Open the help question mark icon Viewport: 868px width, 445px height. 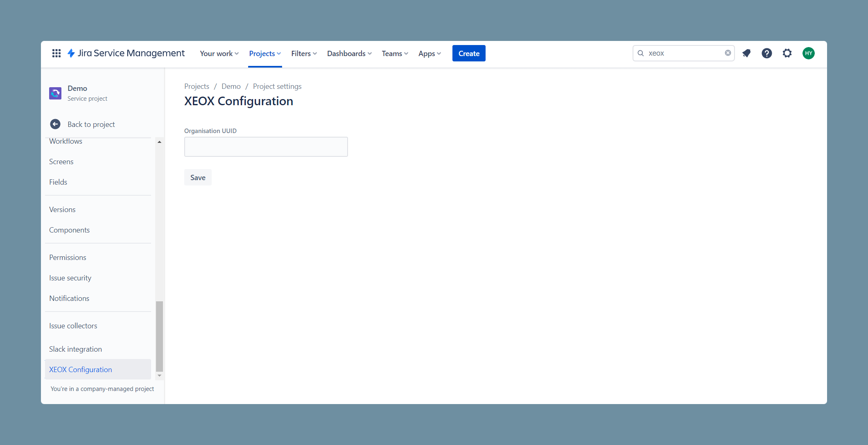click(x=767, y=53)
